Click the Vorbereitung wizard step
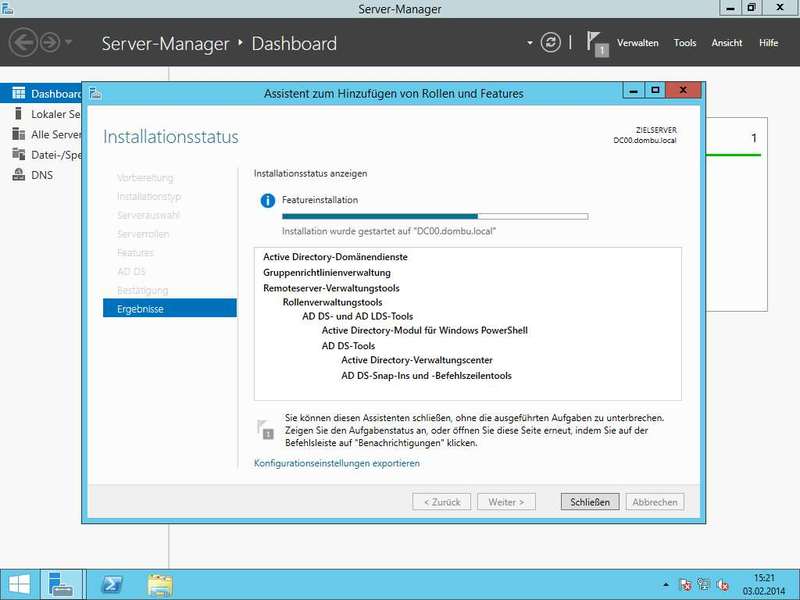The width and height of the screenshot is (800, 600). (x=145, y=178)
